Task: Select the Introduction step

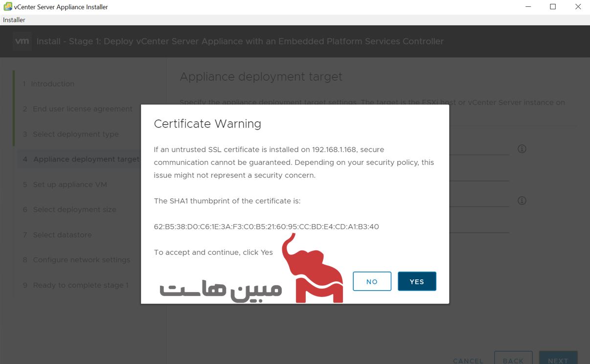Action: click(x=52, y=84)
